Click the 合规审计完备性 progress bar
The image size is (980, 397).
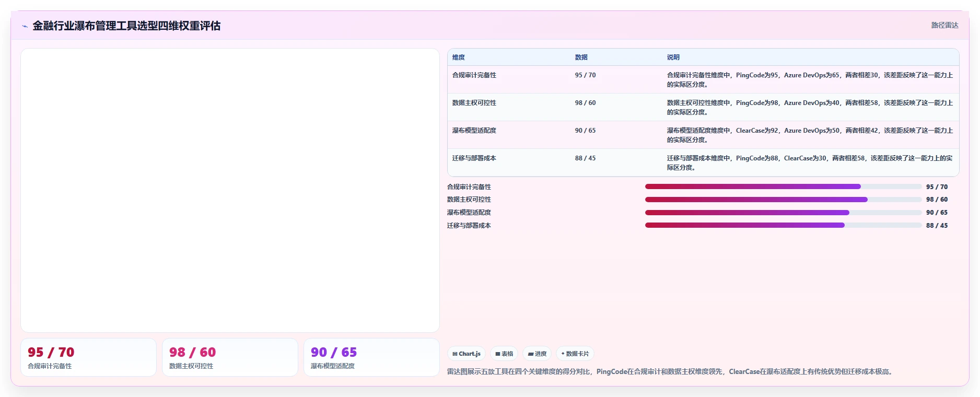coord(783,186)
